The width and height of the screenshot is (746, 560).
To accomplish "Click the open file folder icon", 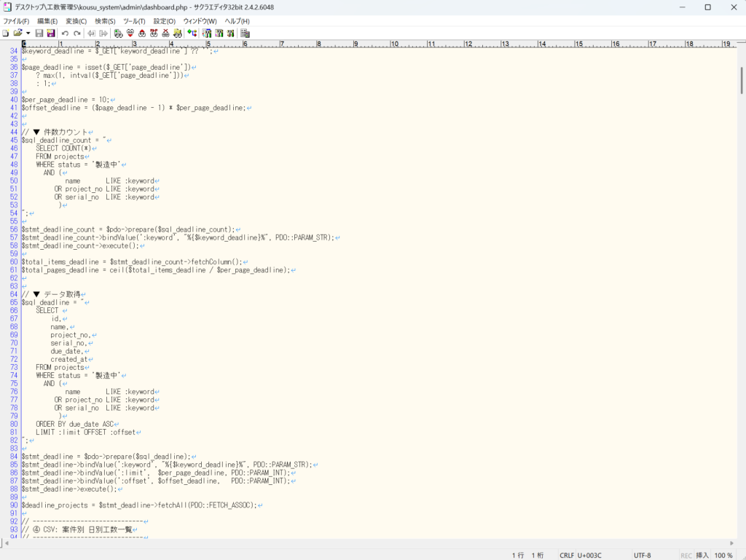I will (17, 33).
